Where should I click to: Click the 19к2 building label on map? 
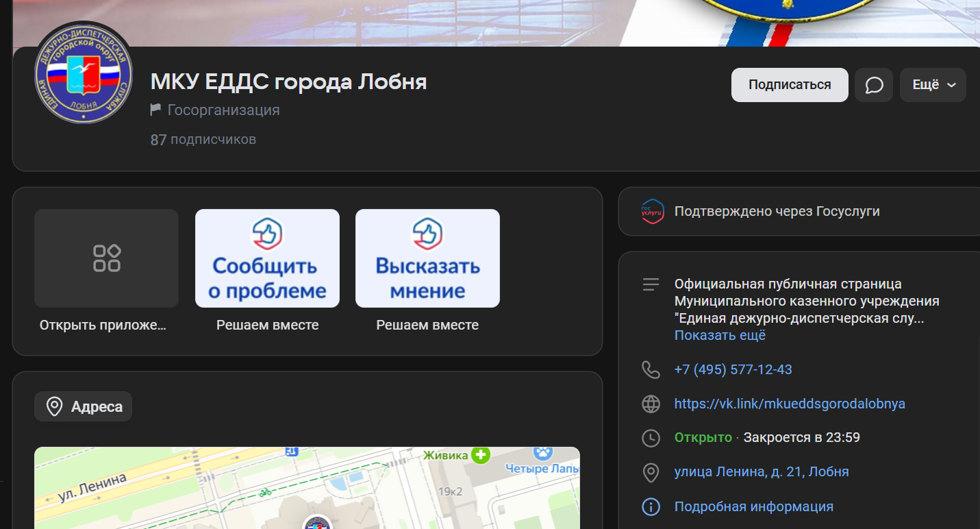tap(451, 491)
